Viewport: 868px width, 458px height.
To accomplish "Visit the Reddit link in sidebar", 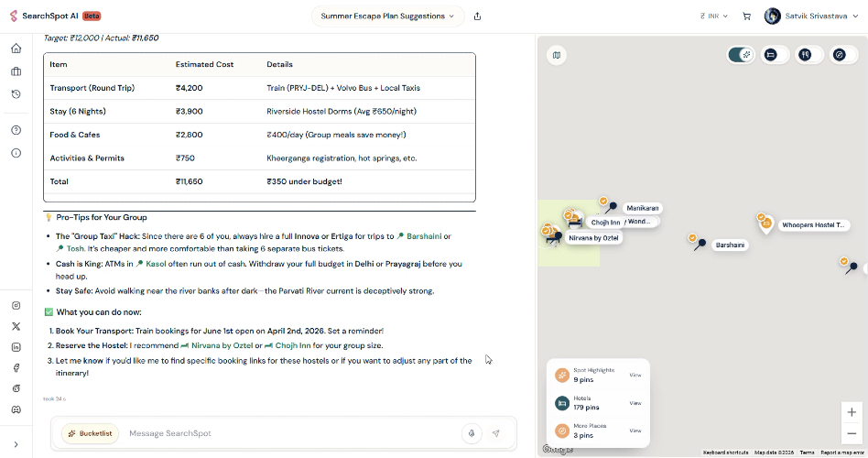I will pyautogui.click(x=16, y=388).
